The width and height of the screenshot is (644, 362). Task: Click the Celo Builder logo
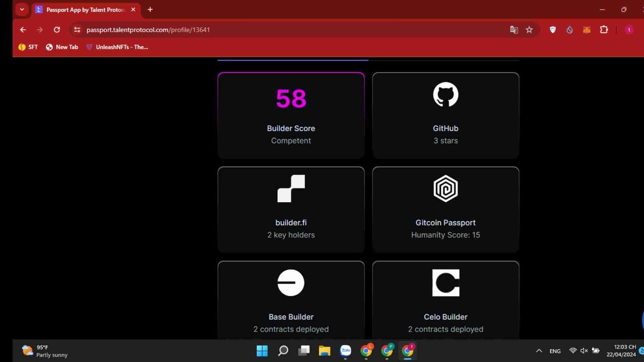[x=445, y=283]
